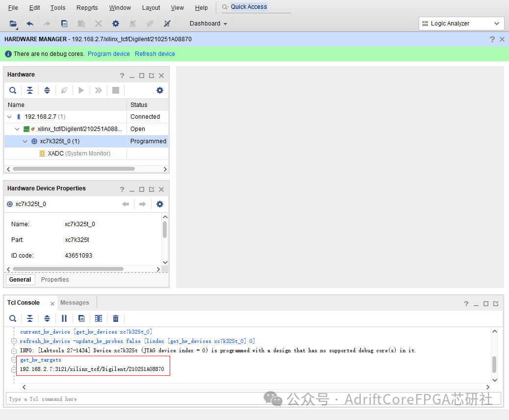Run trigger immediate double-arrow icon
Screen dimensions: 509x420
(99, 90)
